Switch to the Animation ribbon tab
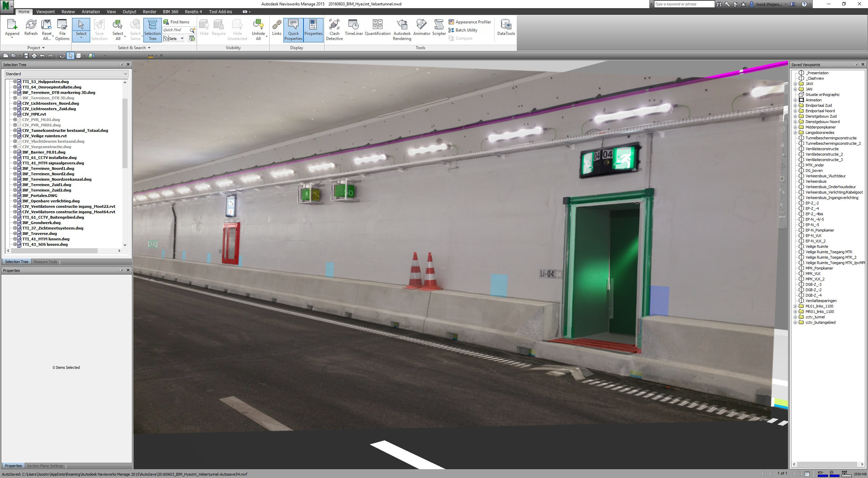The width and height of the screenshot is (868, 478). tap(91, 12)
